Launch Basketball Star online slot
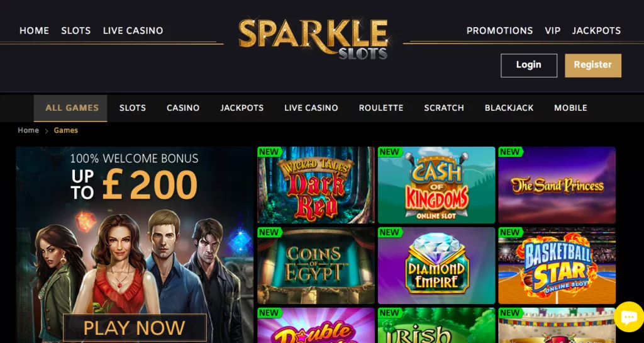Image resolution: width=644 pixels, height=343 pixels. [557, 266]
